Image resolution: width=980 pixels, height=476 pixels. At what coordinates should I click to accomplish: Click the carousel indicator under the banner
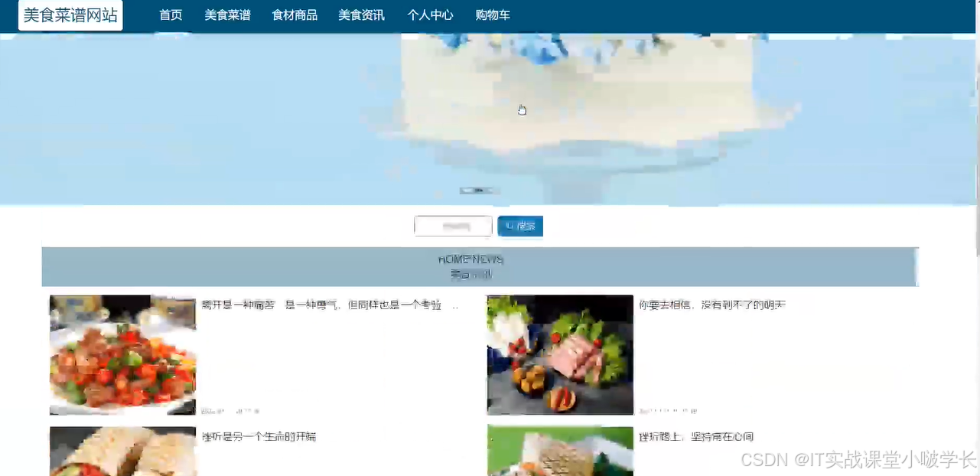pyautogui.click(x=480, y=191)
